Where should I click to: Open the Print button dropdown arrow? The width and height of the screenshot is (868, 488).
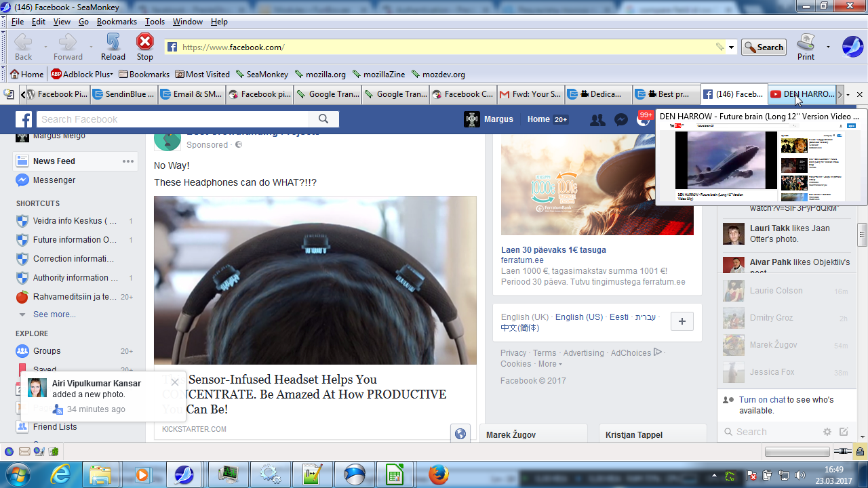(x=828, y=47)
